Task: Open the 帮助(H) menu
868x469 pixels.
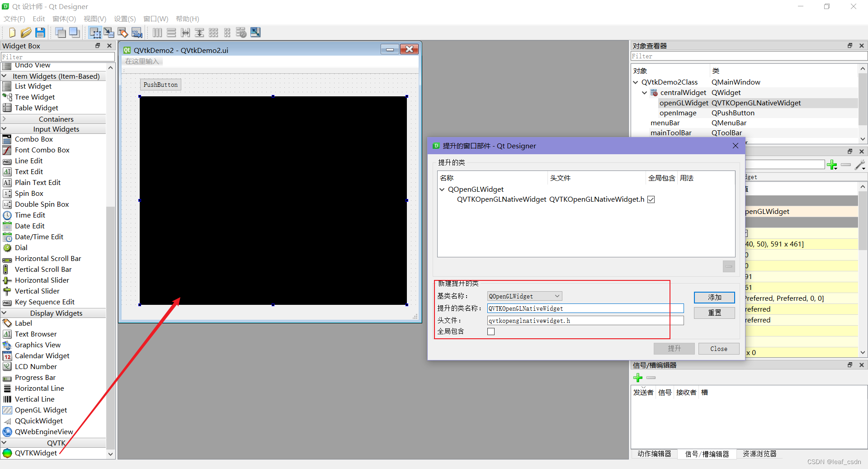Action: point(188,19)
